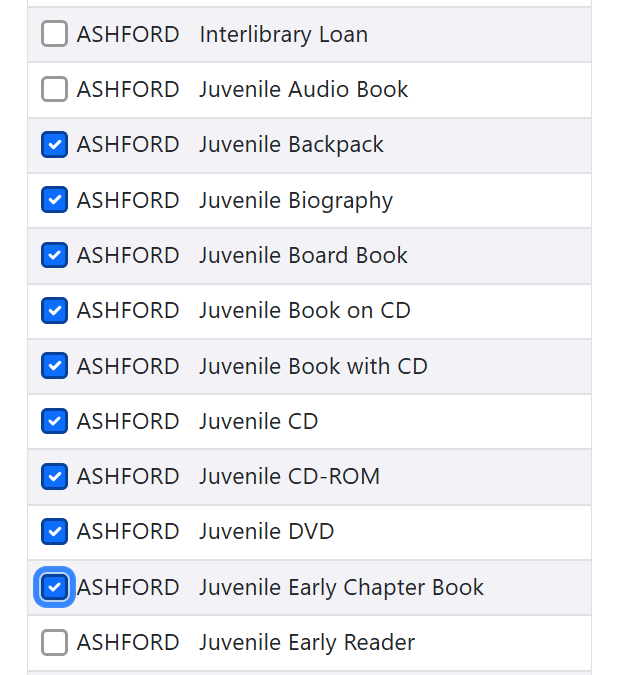Image resolution: width=625 pixels, height=675 pixels.
Task: Click ASHFORD text in Juvenile Backpack row
Action: coord(128,145)
